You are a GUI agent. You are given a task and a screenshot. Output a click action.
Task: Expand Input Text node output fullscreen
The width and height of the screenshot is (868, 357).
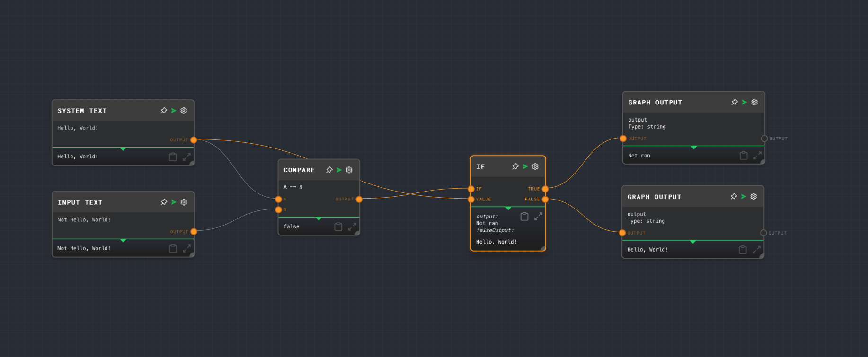click(x=187, y=248)
